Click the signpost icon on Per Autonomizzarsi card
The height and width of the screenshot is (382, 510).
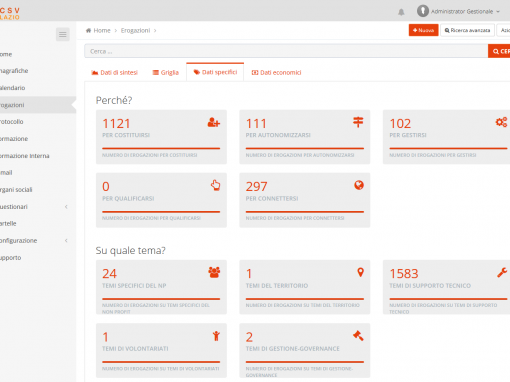click(x=358, y=122)
